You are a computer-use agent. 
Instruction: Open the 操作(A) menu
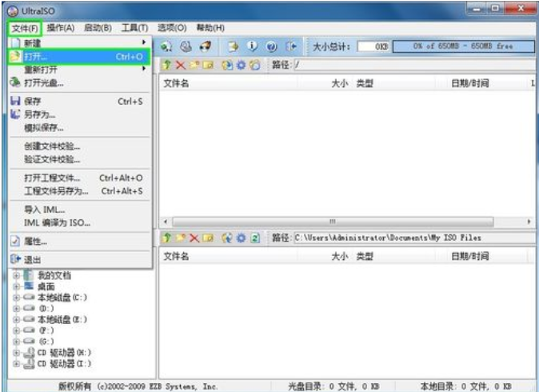(61, 28)
